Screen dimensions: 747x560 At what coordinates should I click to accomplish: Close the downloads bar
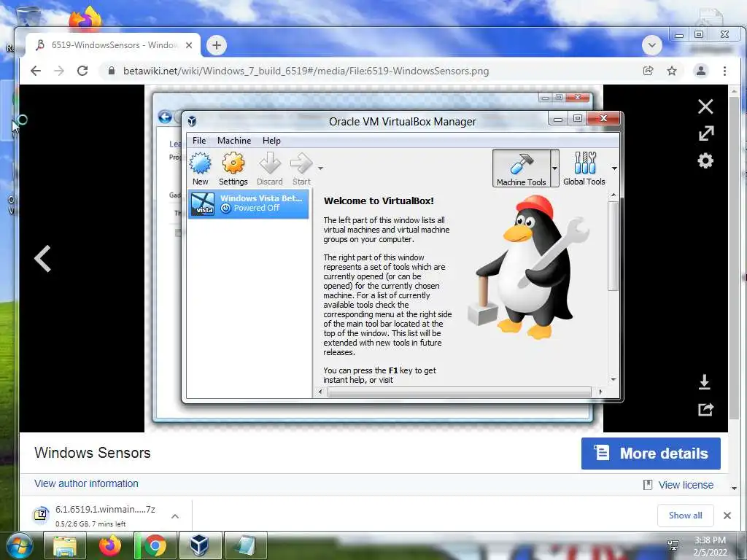727,516
